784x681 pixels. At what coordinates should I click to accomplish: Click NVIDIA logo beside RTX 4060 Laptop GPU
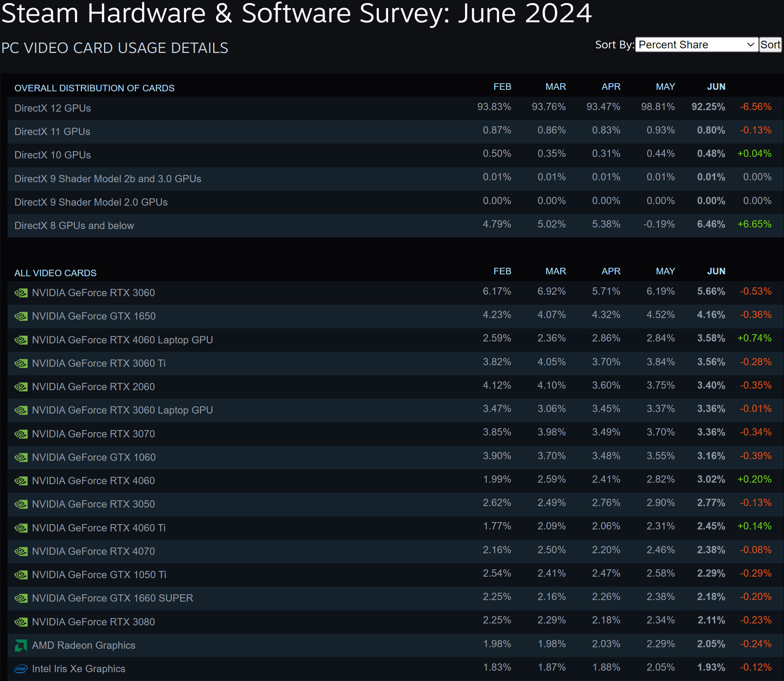point(21,340)
